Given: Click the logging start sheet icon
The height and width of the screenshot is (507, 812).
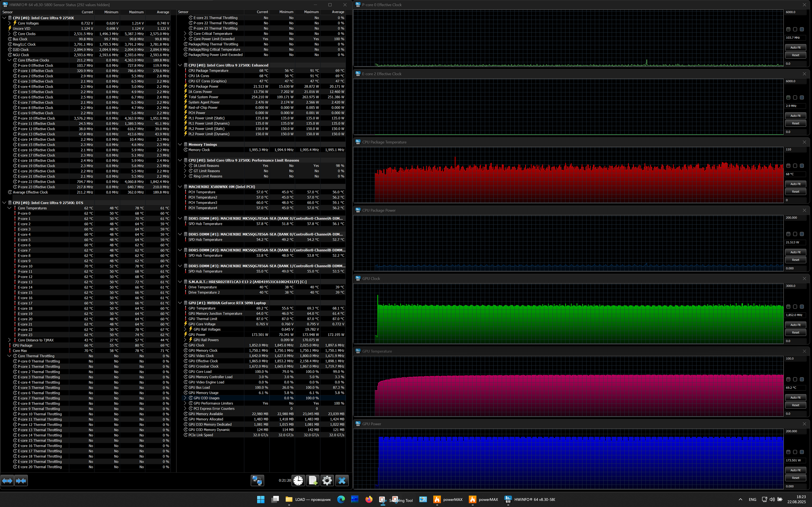Looking at the screenshot, I should [x=313, y=481].
